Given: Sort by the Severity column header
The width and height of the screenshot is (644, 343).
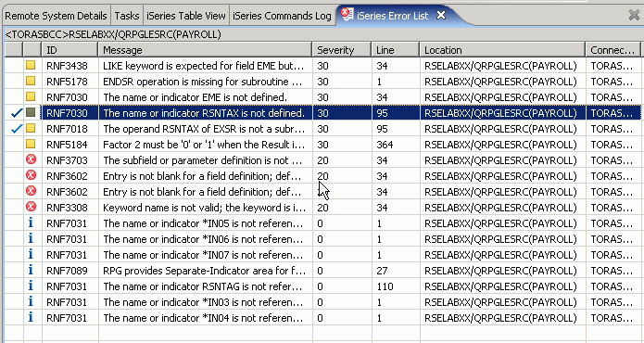Looking at the screenshot, I should [x=342, y=50].
